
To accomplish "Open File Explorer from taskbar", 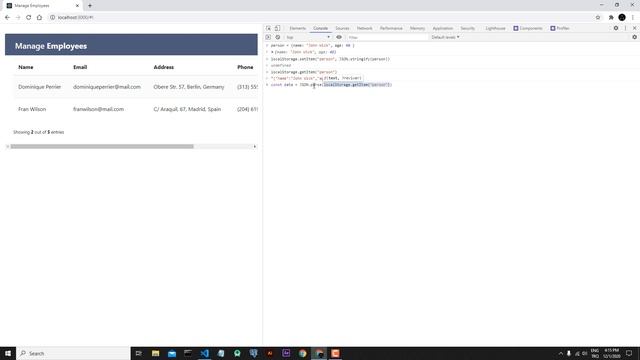I will pyautogui.click(x=156, y=353).
